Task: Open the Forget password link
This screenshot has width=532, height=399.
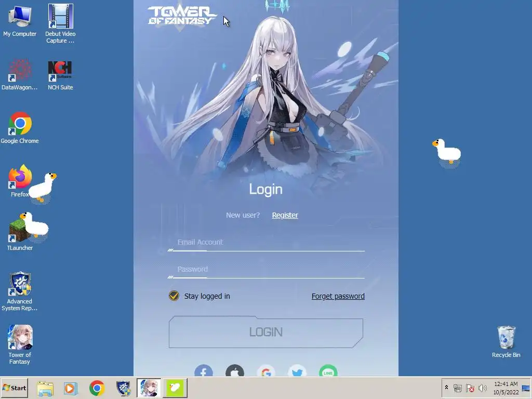Action: click(x=338, y=296)
